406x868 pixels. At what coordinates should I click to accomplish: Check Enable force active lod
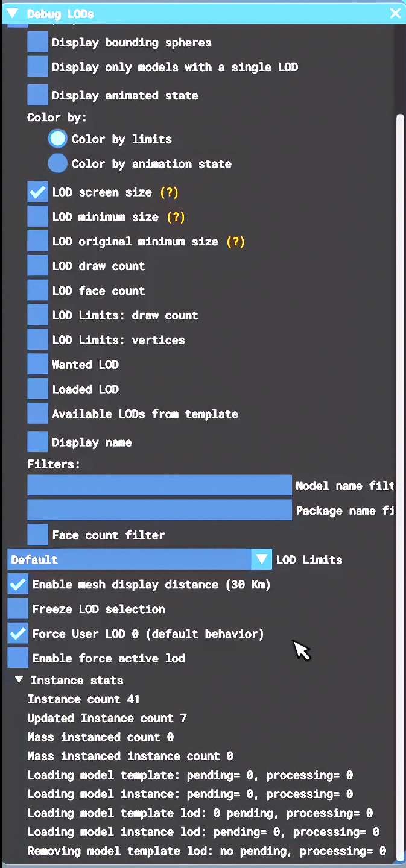pos(18,658)
